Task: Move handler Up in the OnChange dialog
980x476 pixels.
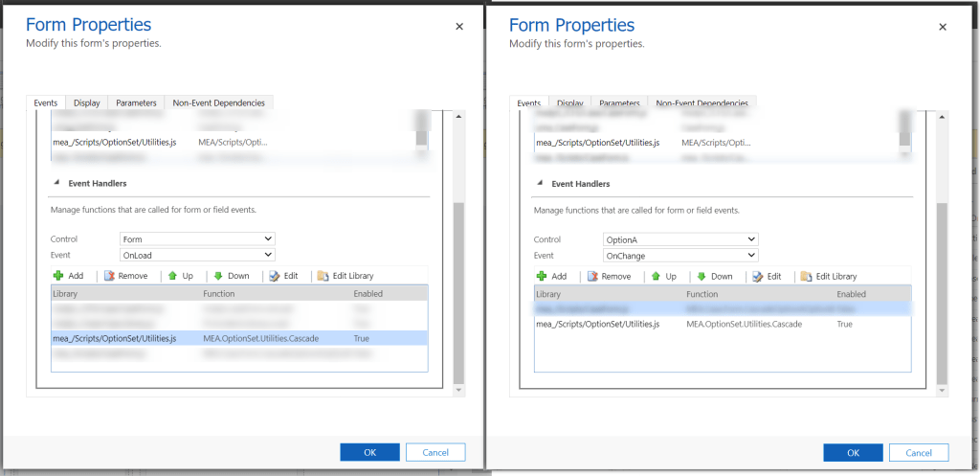Action: point(657,277)
